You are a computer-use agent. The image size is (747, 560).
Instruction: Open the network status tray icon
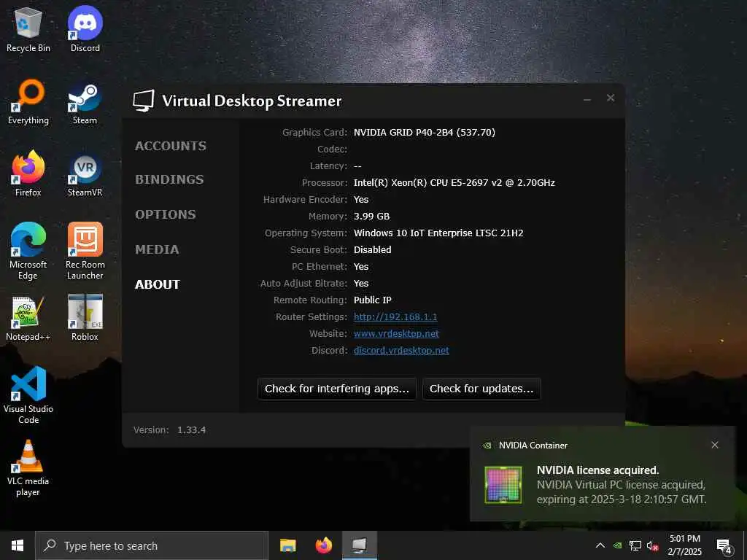[x=635, y=545]
